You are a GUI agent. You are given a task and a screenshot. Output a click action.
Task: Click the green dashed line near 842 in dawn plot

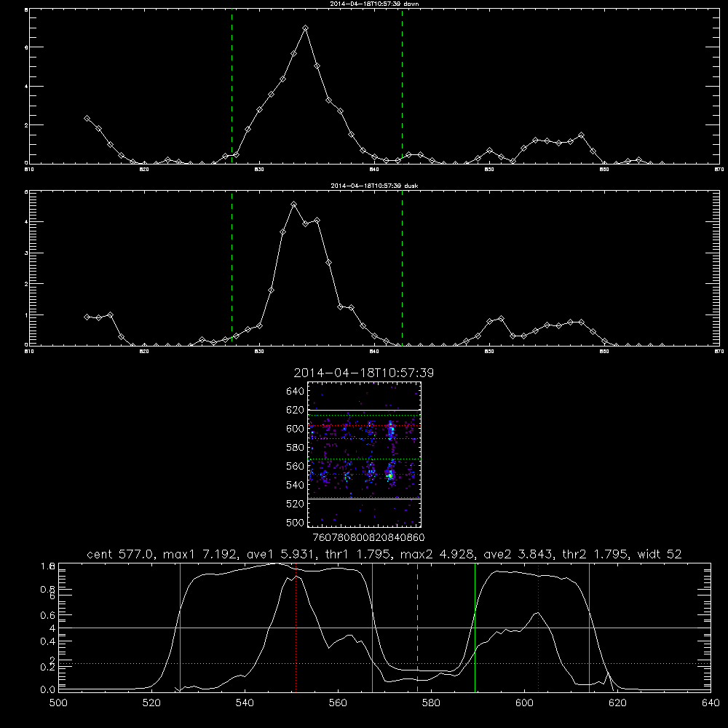(x=402, y=87)
